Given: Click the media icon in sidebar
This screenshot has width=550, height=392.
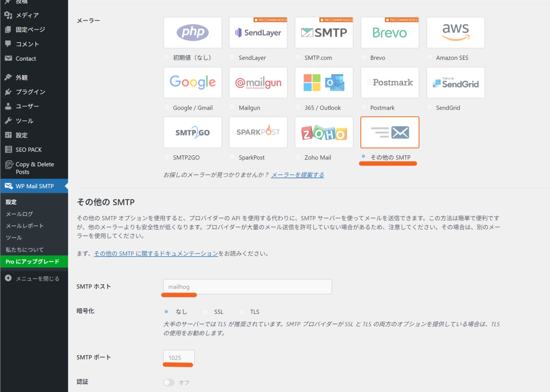Looking at the screenshot, I should click(x=8, y=15).
